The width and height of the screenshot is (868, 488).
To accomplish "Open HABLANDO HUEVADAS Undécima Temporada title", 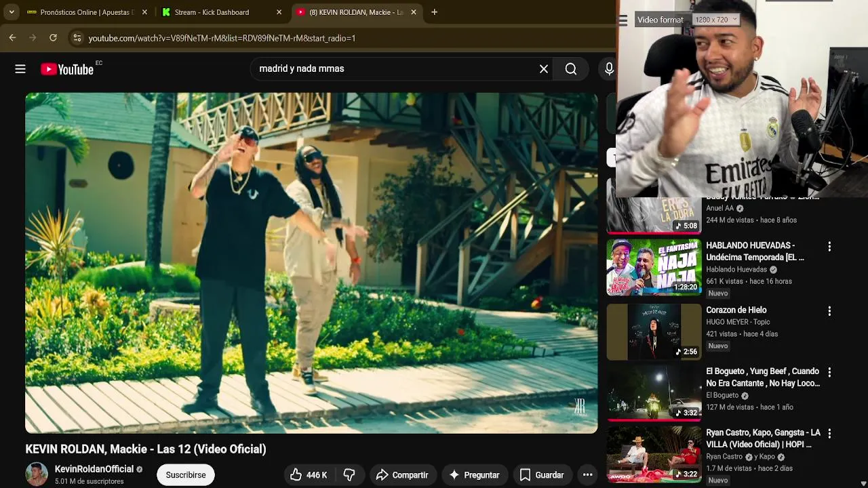I will [755, 251].
